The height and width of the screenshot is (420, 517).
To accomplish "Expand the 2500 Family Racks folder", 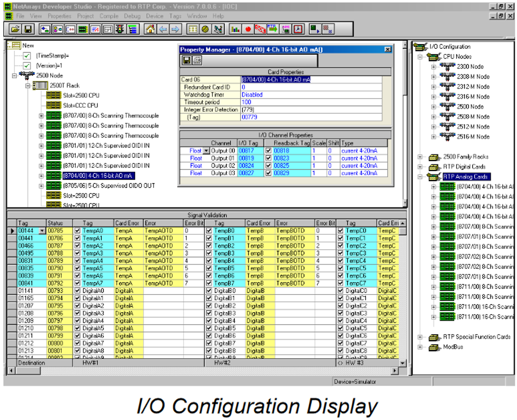I will point(420,157).
